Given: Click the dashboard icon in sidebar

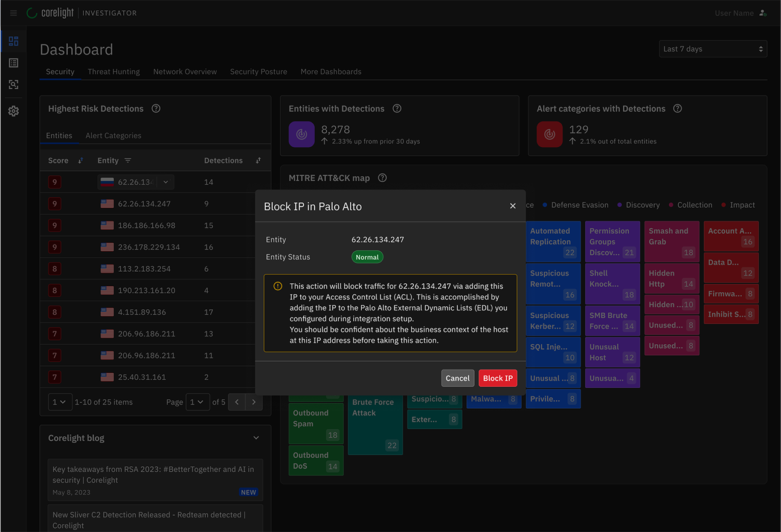Looking at the screenshot, I should point(13,41).
